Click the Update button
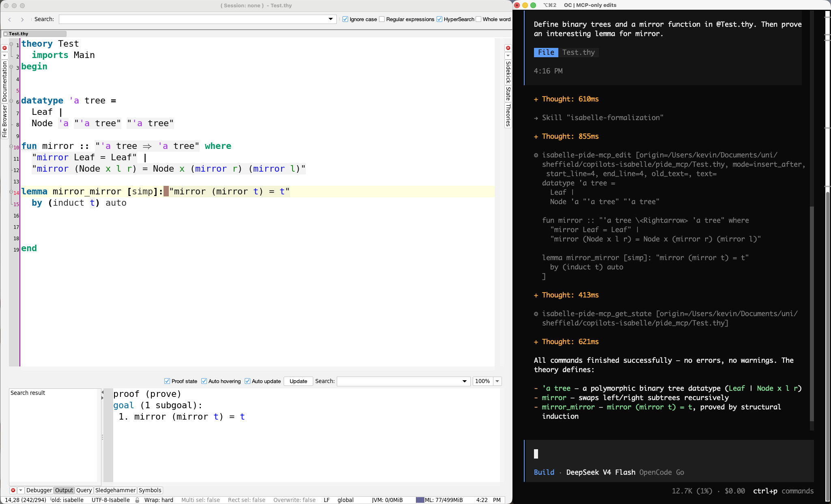This screenshot has height=504, width=831. tap(298, 381)
